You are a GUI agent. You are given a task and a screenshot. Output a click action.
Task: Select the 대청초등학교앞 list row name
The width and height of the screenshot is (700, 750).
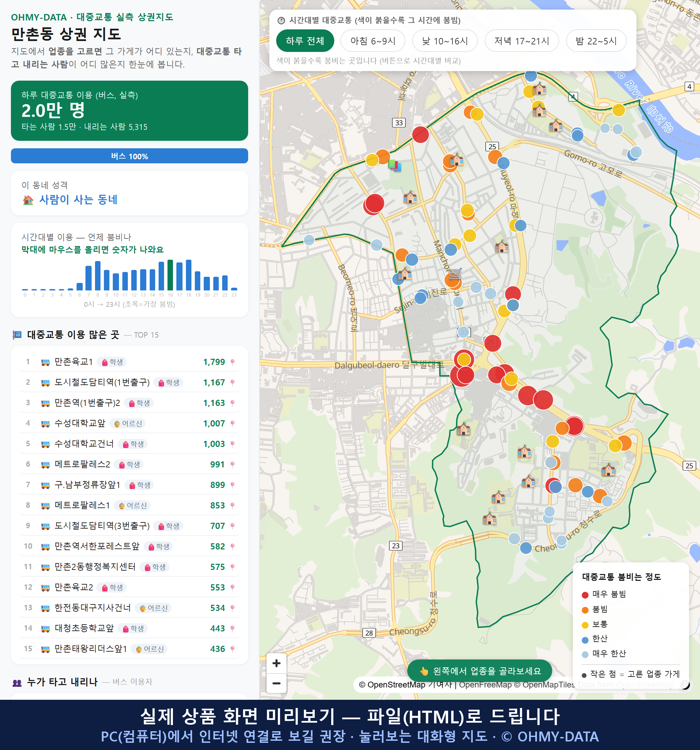click(84, 628)
